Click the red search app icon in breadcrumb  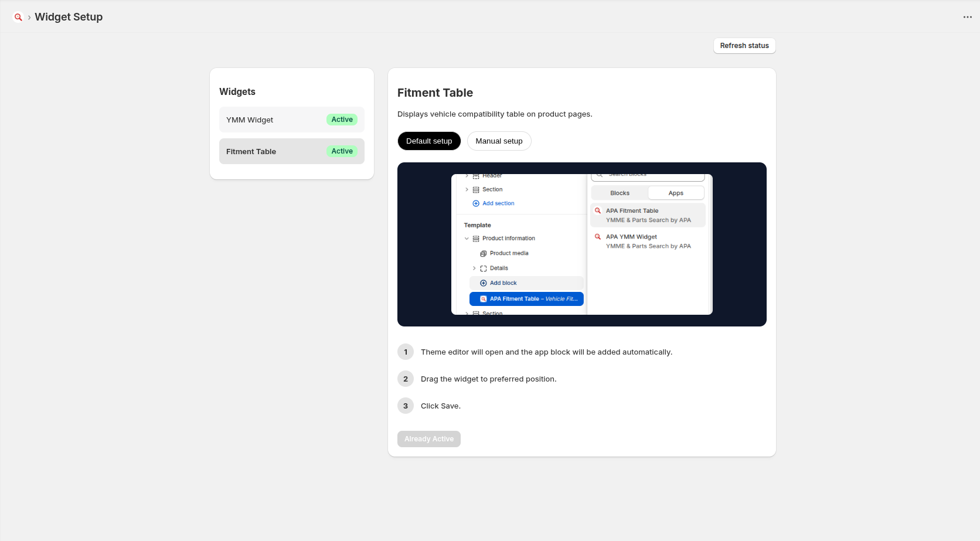point(18,17)
